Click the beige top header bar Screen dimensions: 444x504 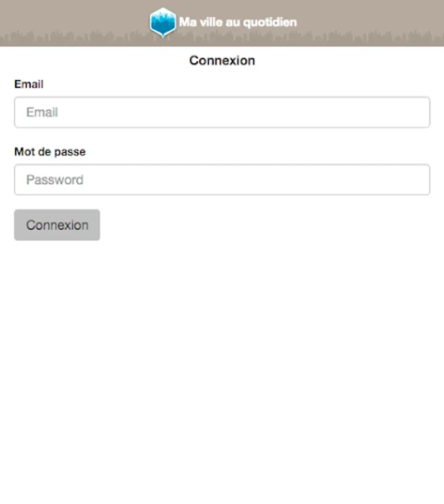(222, 23)
